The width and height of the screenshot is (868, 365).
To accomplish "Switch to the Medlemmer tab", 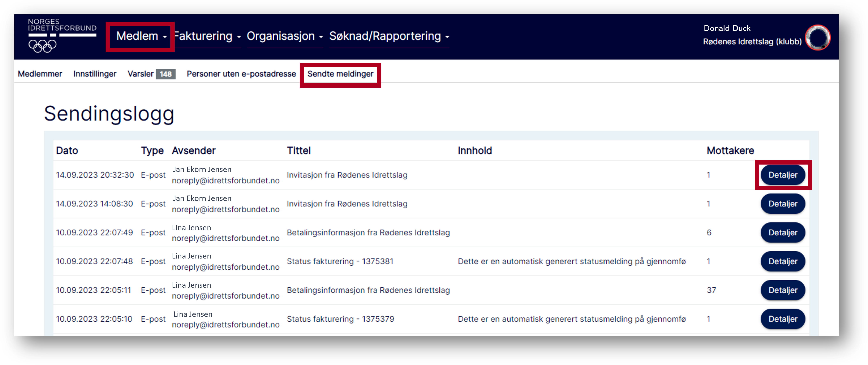I will pyautogui.click(x=40, y=74).
